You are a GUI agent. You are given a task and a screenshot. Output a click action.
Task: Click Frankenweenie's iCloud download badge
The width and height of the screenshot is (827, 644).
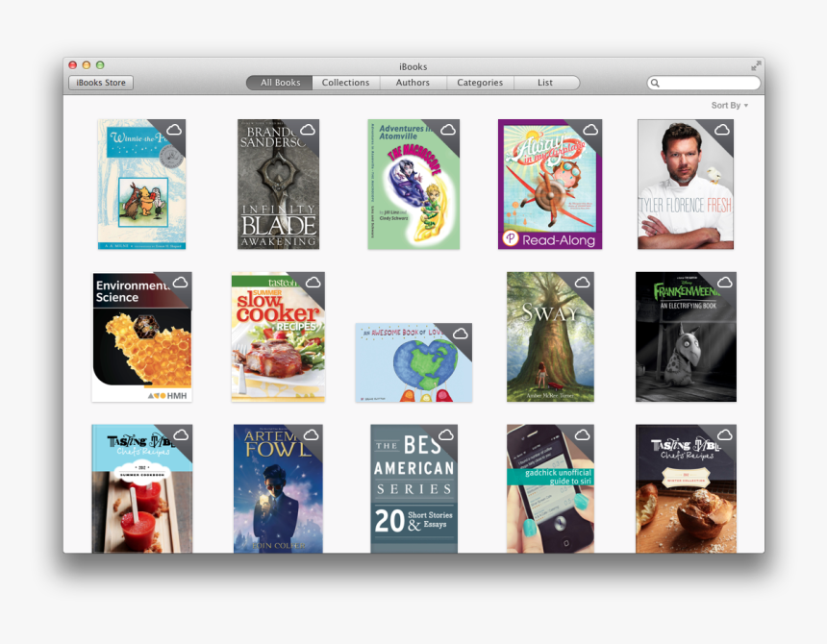pyautogui.click(x=722, y=283)
